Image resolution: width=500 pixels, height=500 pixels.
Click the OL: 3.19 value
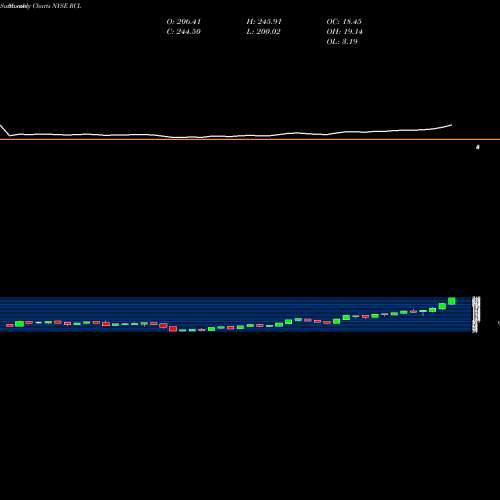(x=342, y=42)
